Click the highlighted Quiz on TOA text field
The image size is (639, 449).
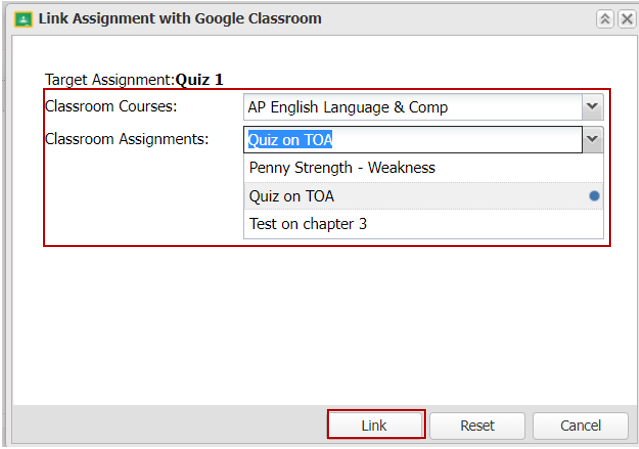point(412,140)
